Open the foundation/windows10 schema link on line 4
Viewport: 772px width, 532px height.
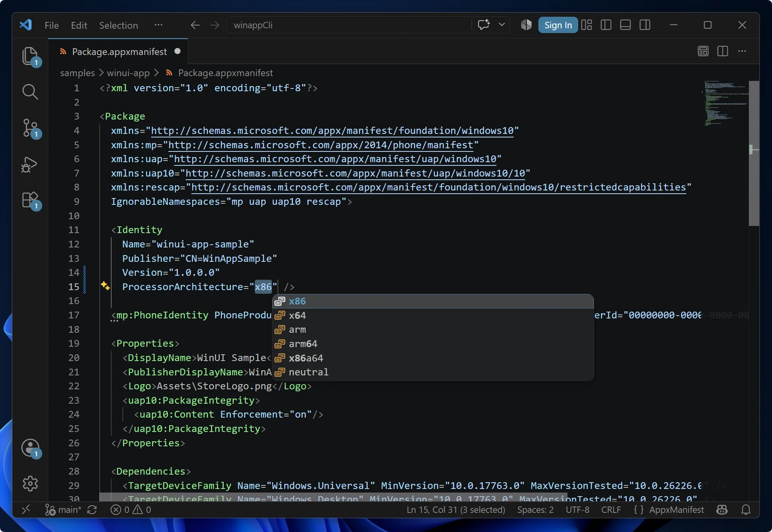(332, 131)
